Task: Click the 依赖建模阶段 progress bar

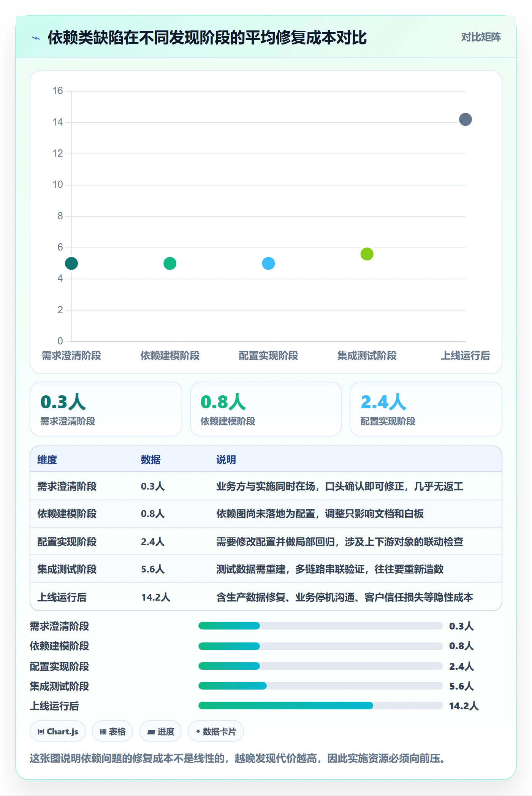Action: point(321,646)
